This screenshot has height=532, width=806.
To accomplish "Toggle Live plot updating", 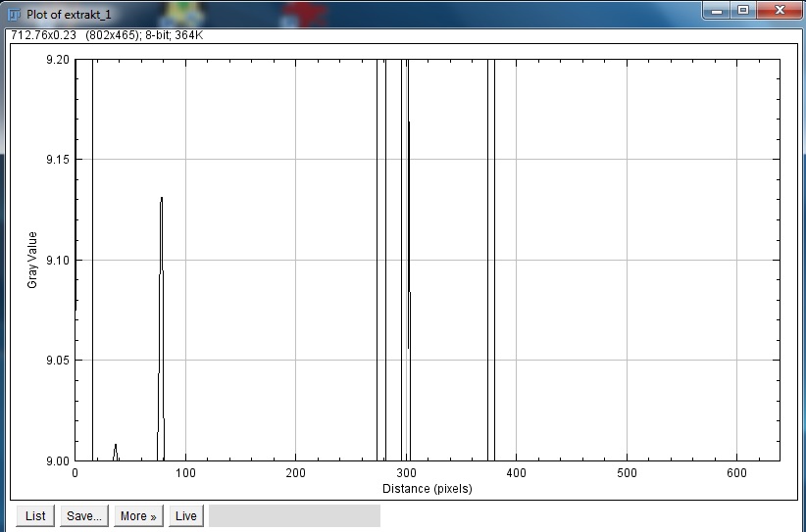I will [186, 515].
